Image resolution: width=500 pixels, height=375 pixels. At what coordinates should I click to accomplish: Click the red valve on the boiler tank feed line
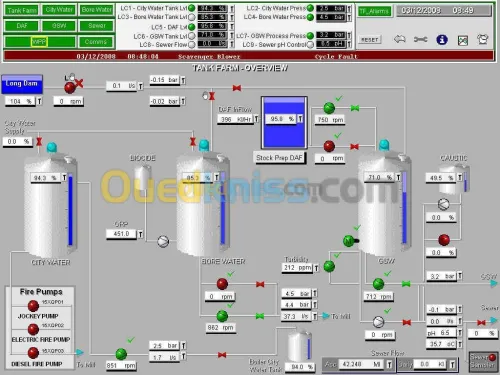click(222, 355)
